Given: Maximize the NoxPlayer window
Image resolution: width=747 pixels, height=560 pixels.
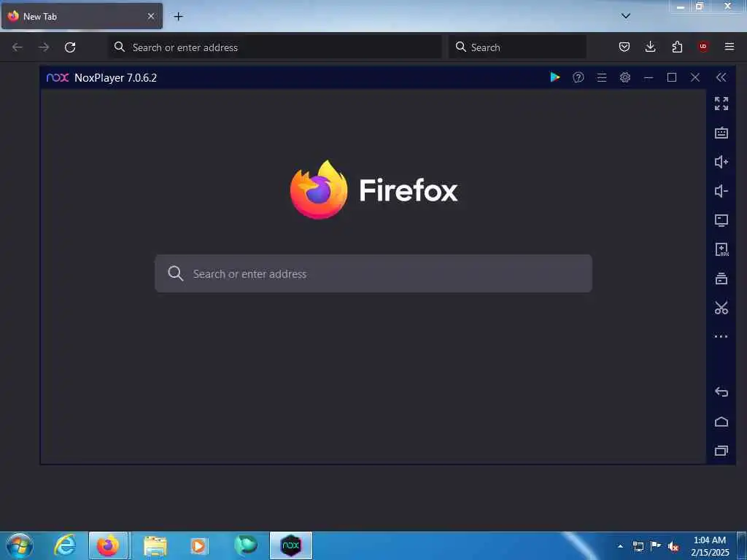Looking at the screenshot, I should (672, 77).
